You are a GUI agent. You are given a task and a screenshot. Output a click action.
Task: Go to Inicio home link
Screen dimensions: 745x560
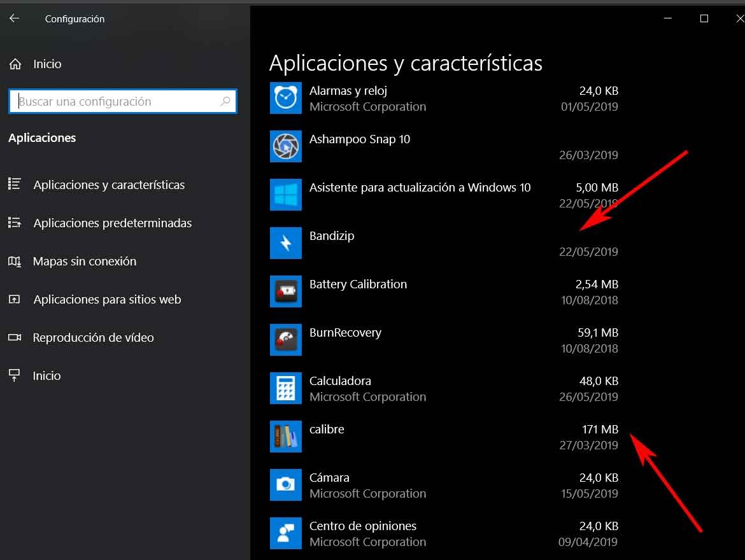click(x=47, y=64)
